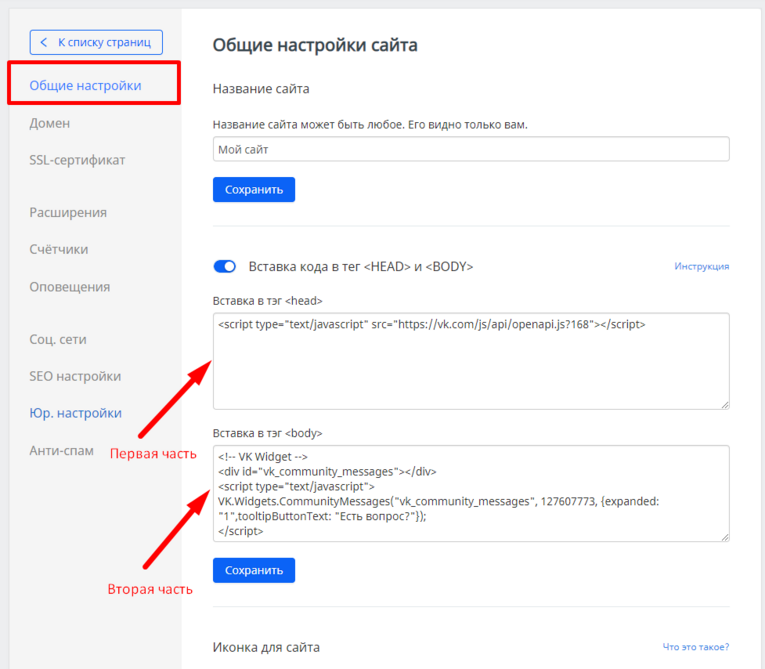Grab resize handle of head textarea
The width and height of the screenshot is (765, 669).
click(725, 405)
